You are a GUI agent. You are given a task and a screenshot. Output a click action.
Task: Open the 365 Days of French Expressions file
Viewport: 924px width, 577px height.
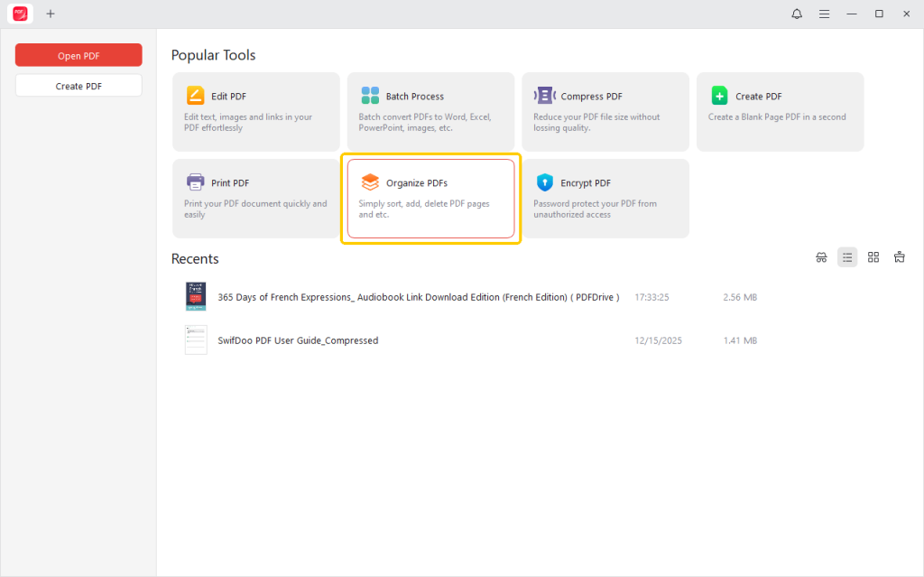[419, 297]
